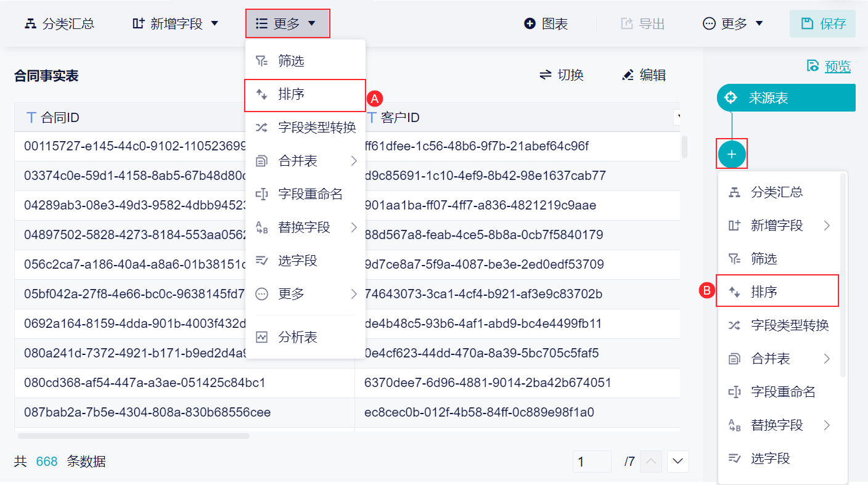Click the table's horizontal scrollbar
868x485 pixels.
pyautogui.click(x=134, y=436)
